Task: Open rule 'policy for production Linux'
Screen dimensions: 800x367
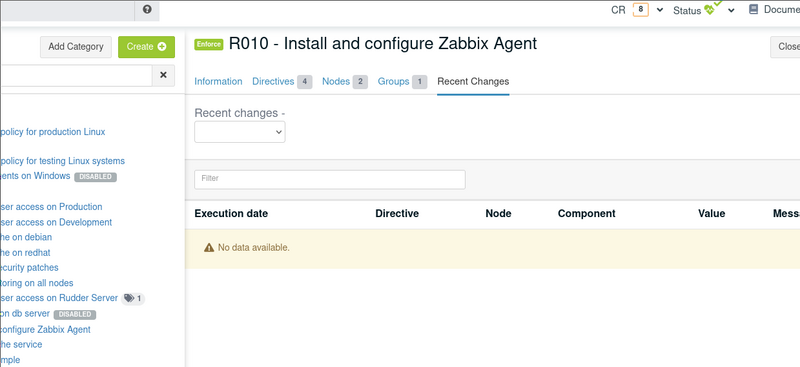Action: [x=53, y=132]
